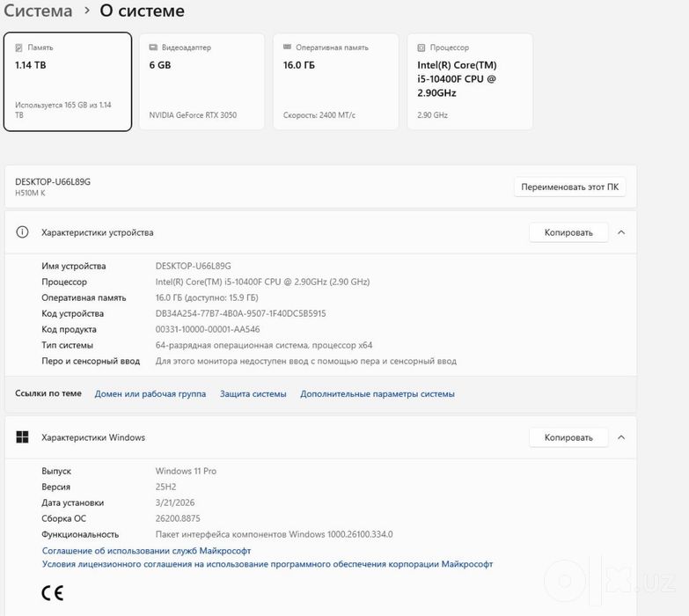Click RAM value 16.0 ГБ (доступно: 15.9 ГБ)
This screenshot has height=616, width=689.
point(207,297)
